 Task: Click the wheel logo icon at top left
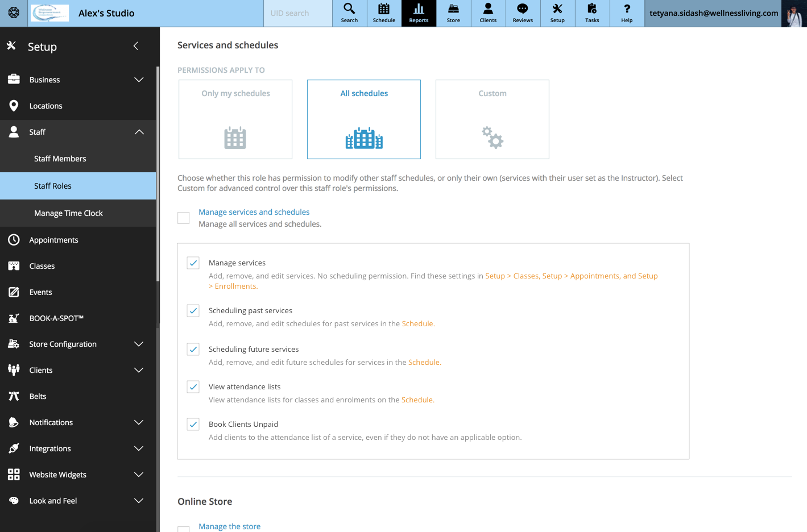(x=14, y=13)
